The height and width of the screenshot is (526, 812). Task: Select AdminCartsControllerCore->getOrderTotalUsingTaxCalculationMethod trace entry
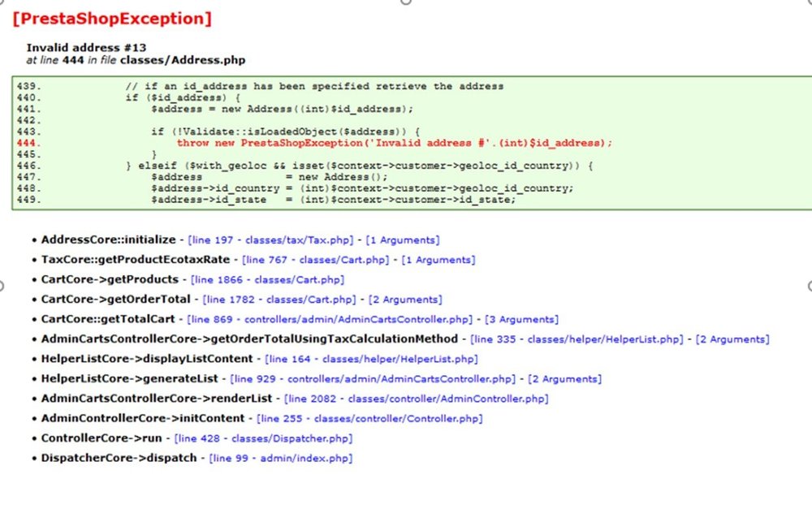pyautogui.click(x=249, y=339)
